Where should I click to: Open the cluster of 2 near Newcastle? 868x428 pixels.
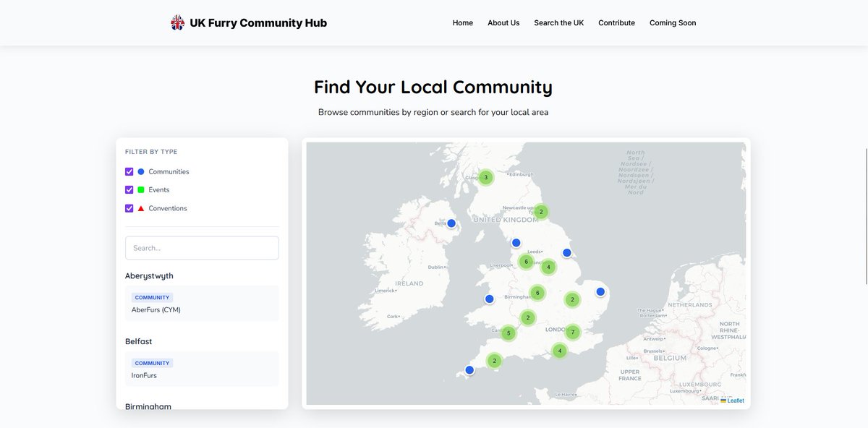tap(540, 212)
